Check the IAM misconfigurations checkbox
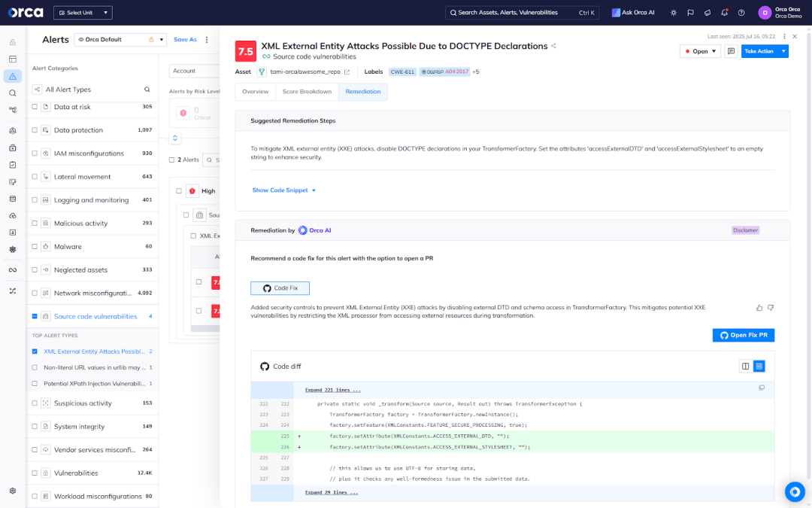Viewport: 812px width, 508px height. 35,154
